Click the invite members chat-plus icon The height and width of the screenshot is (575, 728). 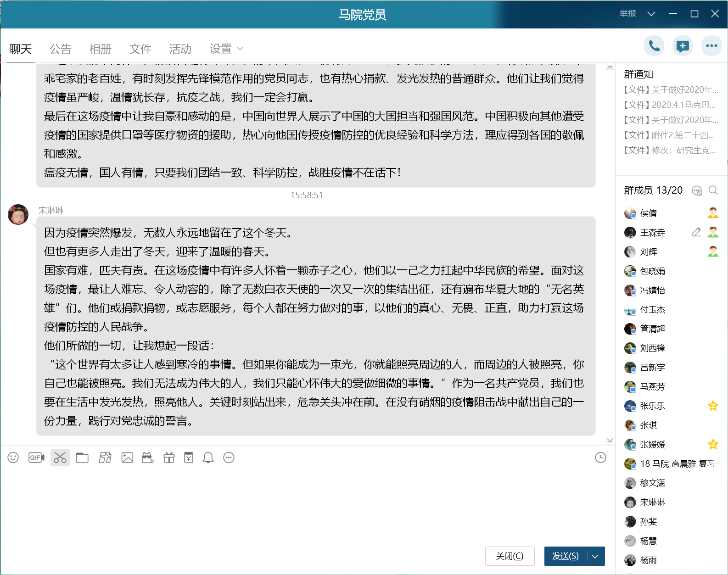coord(683,46)
